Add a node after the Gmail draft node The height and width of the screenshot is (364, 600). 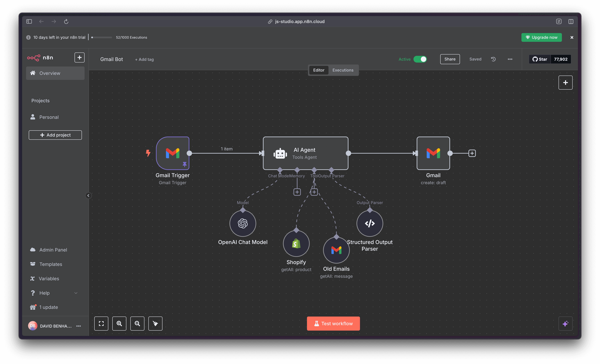(472, 153)
